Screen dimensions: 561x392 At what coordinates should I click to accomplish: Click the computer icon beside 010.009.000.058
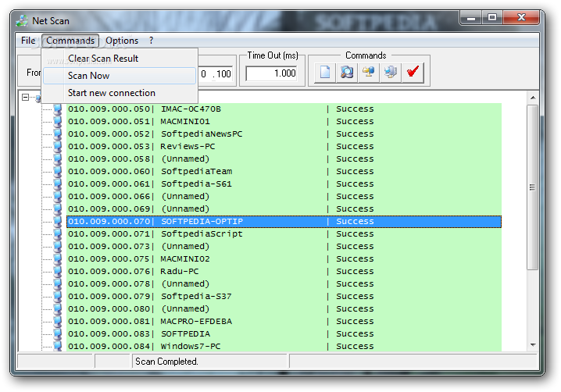click(x=57, y=159)
